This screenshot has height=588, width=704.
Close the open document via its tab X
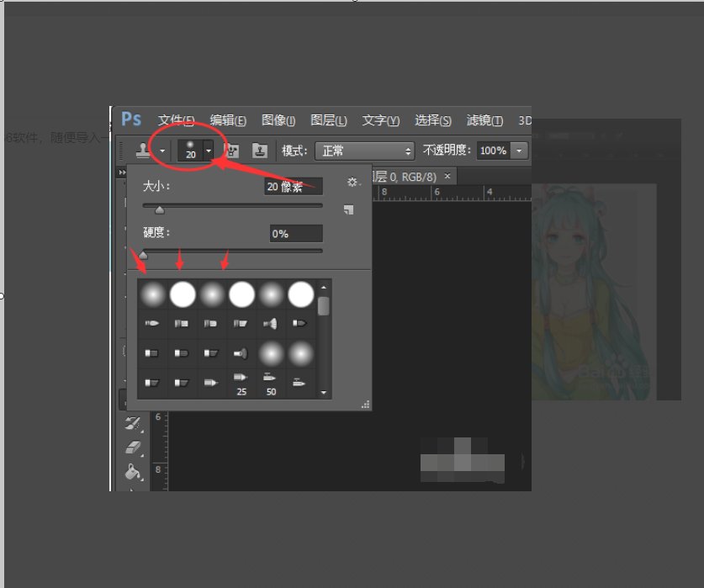pyautogui.click(x=446, y=176)
